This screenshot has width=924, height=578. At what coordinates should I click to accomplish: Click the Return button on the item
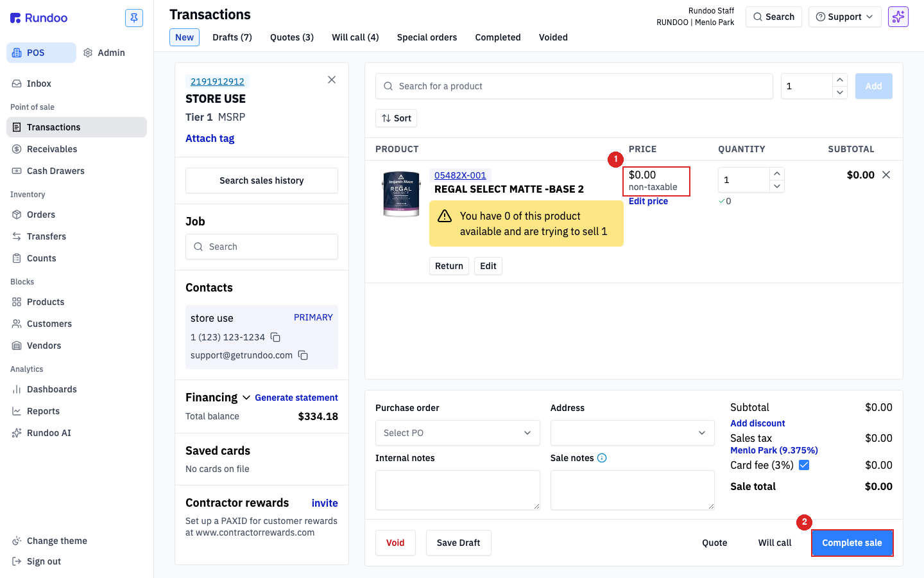tap(449, 266)
